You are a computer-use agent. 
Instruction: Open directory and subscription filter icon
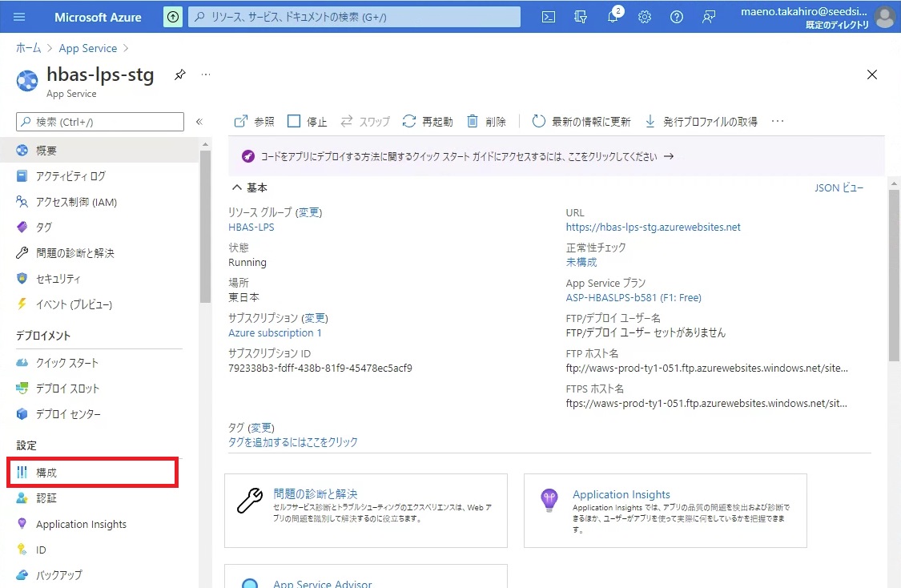(x=581, y=17)
